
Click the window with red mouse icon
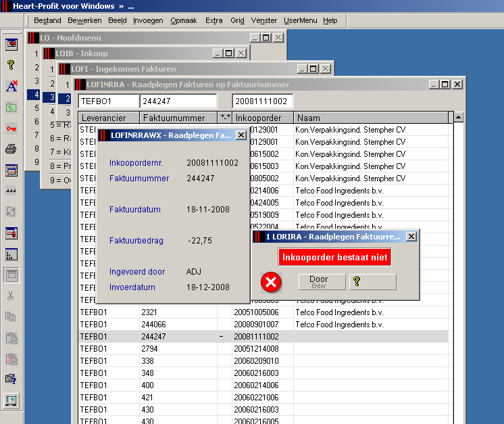11,233
